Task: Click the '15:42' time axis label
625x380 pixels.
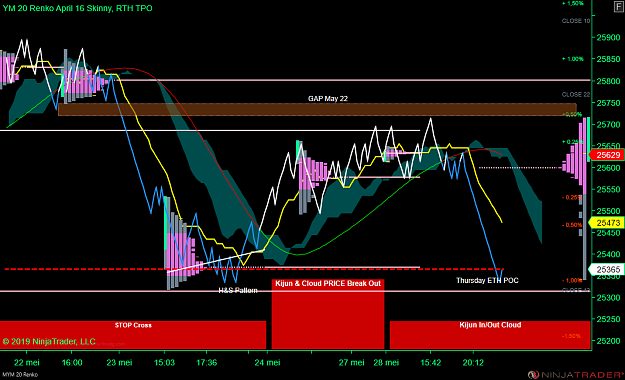Action: [x=431, y=362]
